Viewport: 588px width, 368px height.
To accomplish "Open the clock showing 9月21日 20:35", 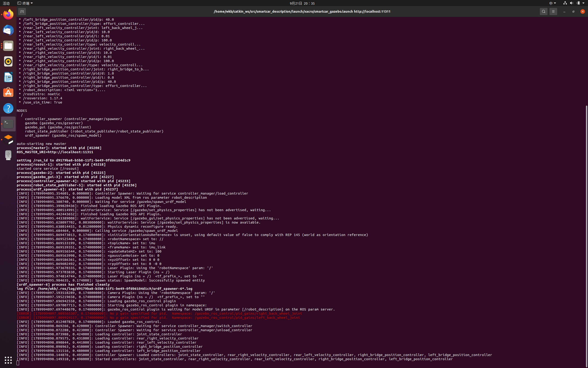I will click(x=302, y=3).
